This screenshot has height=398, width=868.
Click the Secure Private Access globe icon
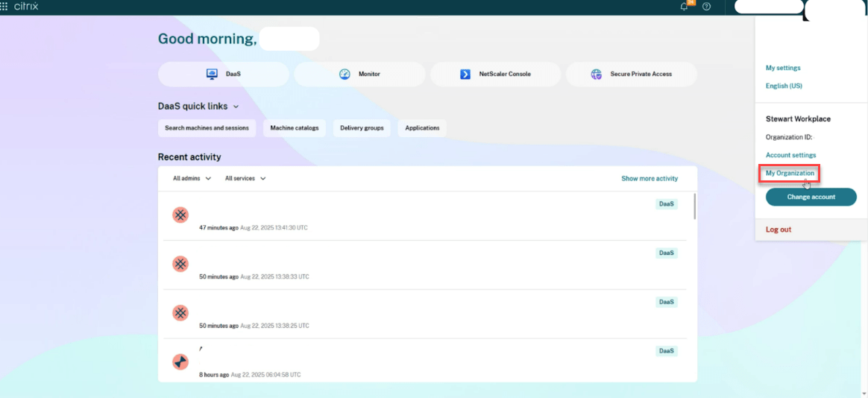pyautogui.click(x=597, y=75)
